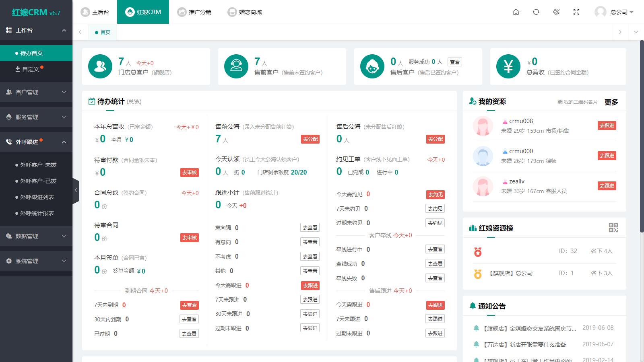
Task: Click 去跟进 button for zeailv
Action: (607, 186)
